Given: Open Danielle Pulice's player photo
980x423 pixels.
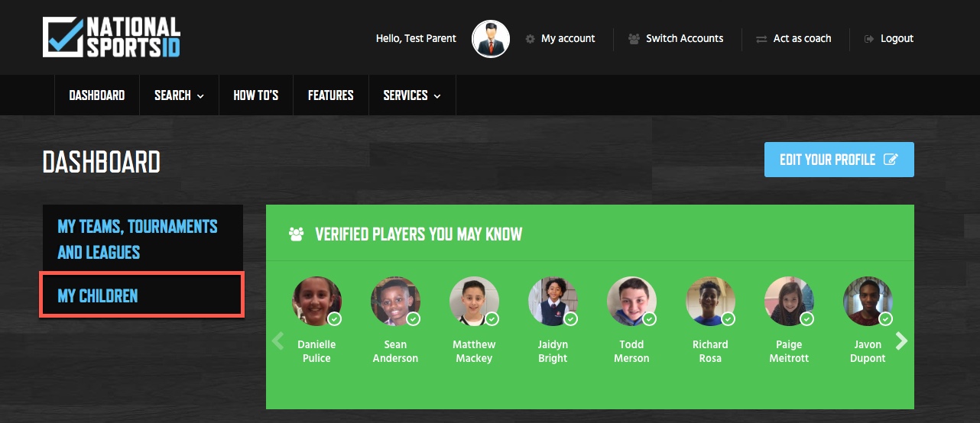Looking at the screenshot, I should (x=316, y=301).
